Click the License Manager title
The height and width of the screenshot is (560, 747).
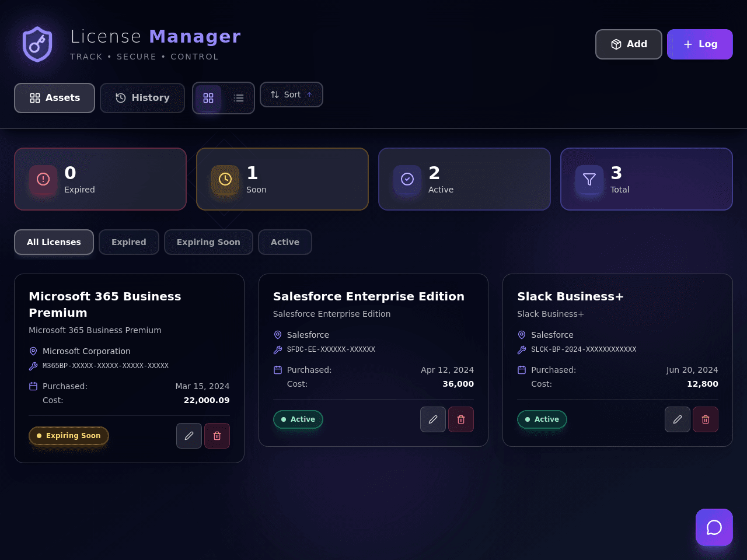[x=155, y=36]
